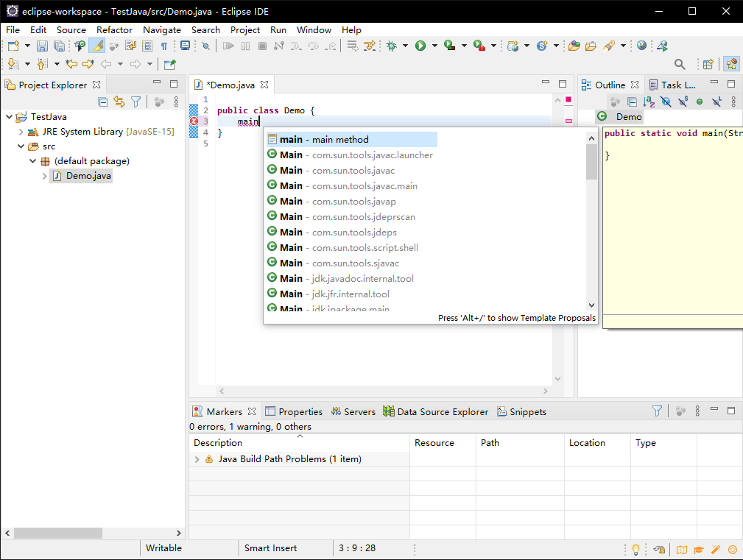The width and height of the screenshot is (743, 560).
Task: Click the Open Task folder icon
Action: [x=591, y=46]
